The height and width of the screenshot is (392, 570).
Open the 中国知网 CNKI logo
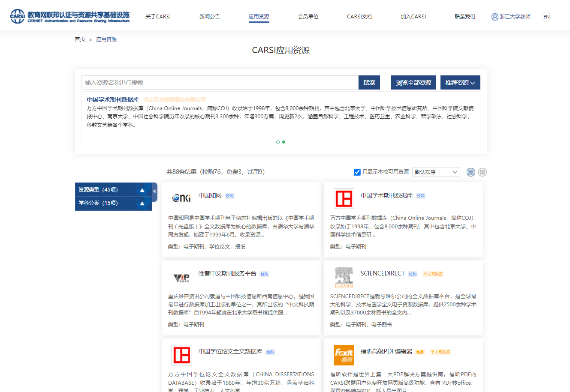(x=181, y=198)
